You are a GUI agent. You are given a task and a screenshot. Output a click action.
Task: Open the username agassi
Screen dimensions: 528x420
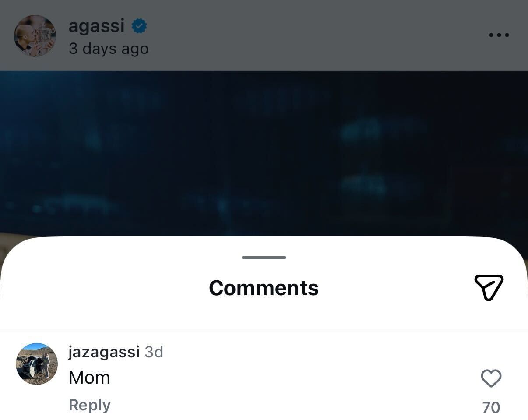97,25
